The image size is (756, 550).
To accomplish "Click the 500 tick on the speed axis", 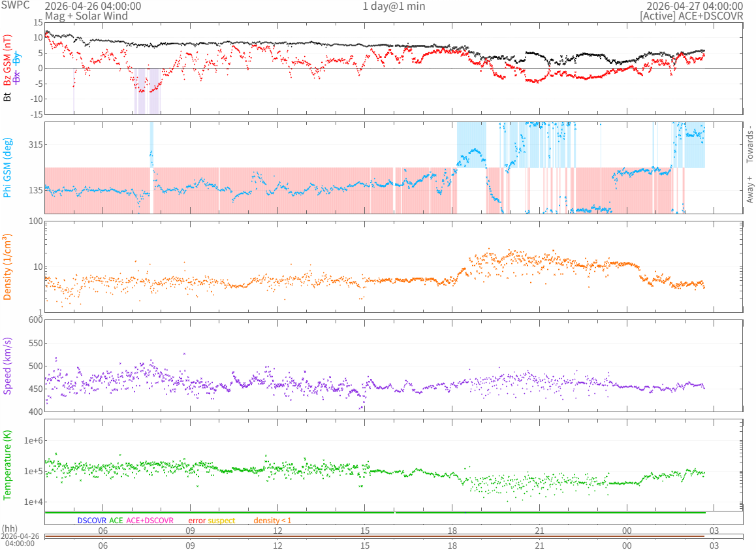I will pos(36,366).
